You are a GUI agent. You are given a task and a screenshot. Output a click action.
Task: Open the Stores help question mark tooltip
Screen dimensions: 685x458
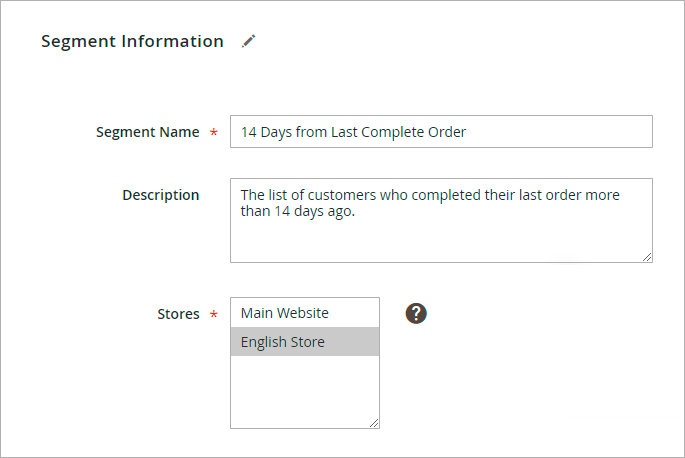click(416, 313)
